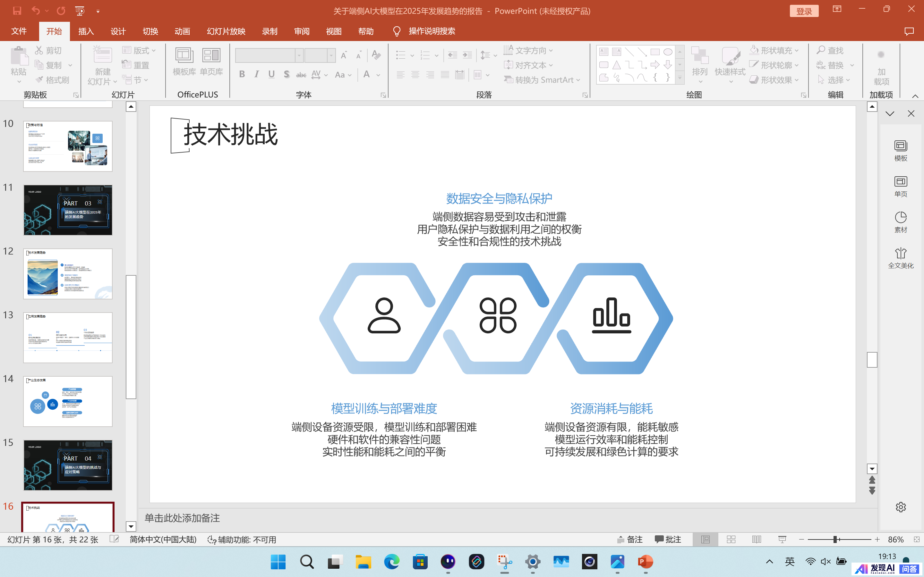Click 单击此处添加备注 notes field
The width and height of the screenshot is (924, 577).
(182, 518)
